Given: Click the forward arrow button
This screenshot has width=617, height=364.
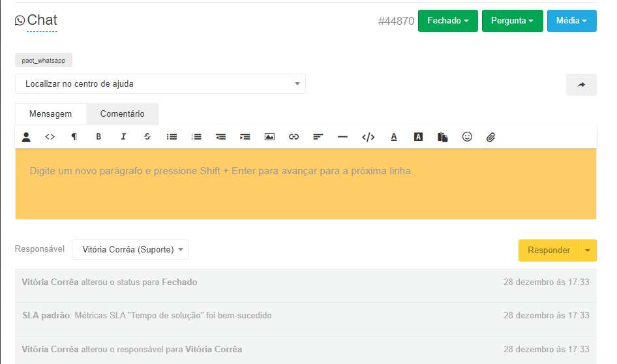Looking at the screenshot, I should [581, 85].
